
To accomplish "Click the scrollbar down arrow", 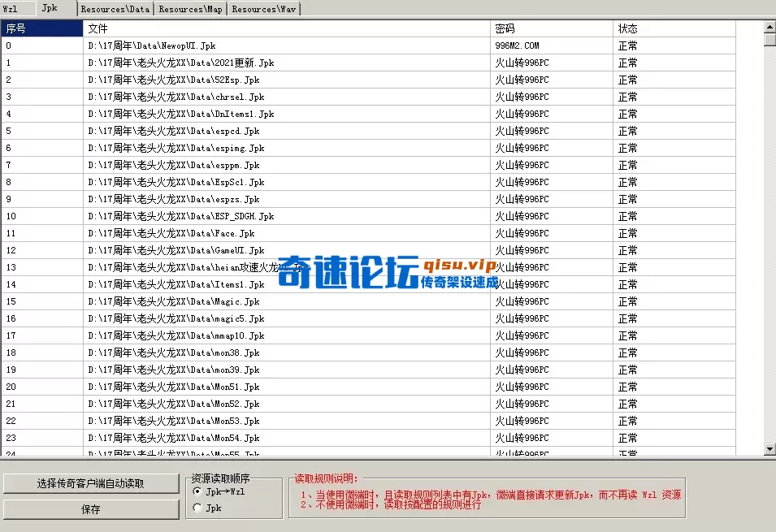I will 765,448.
